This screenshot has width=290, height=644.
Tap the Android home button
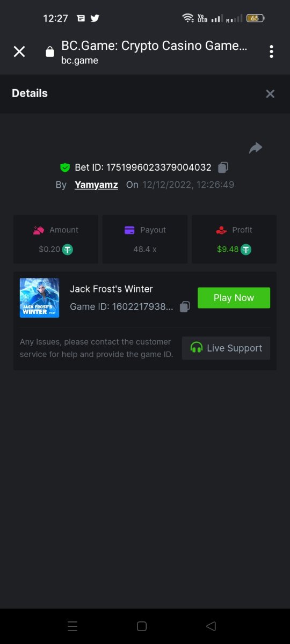[x=142, y=626]
